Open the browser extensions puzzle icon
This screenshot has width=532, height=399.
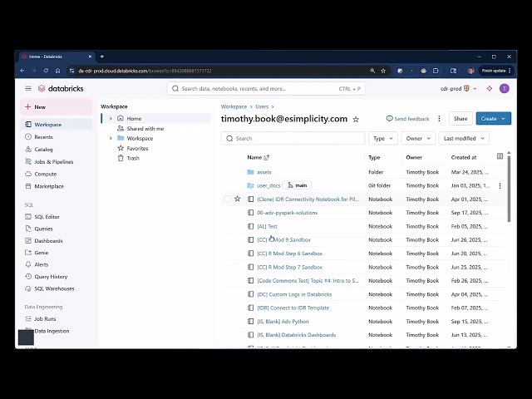click(x=436, y=71)
